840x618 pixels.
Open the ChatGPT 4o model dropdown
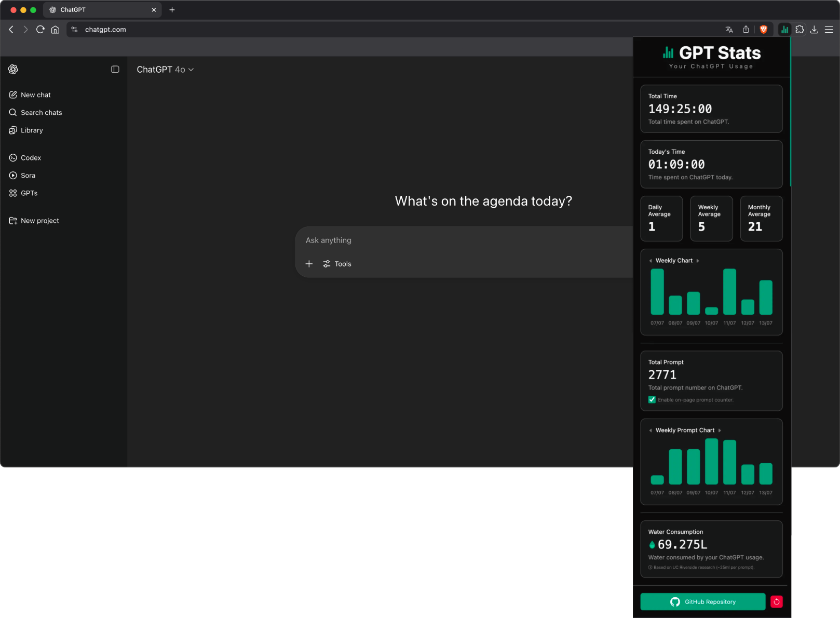(x=165, y=70)
